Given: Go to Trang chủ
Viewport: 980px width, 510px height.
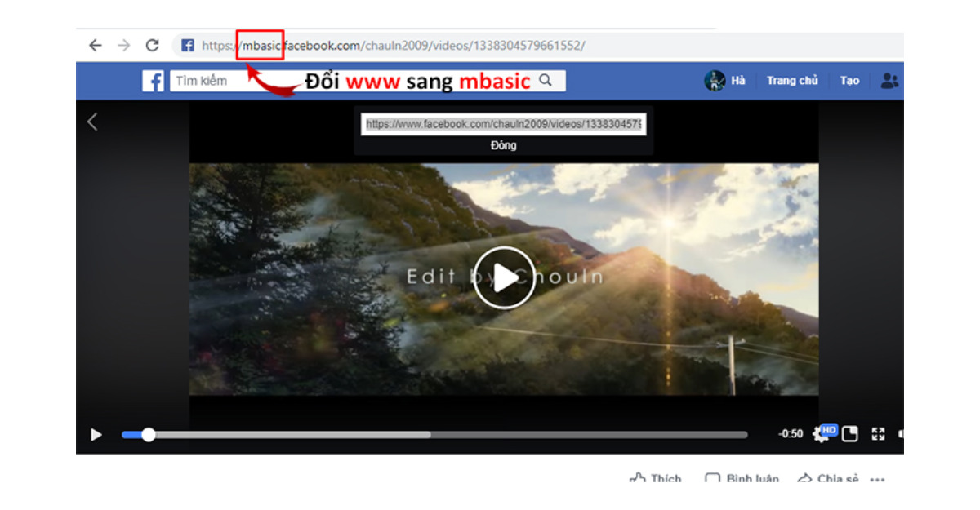Looking at the screenshot, I should coord(792,81).
